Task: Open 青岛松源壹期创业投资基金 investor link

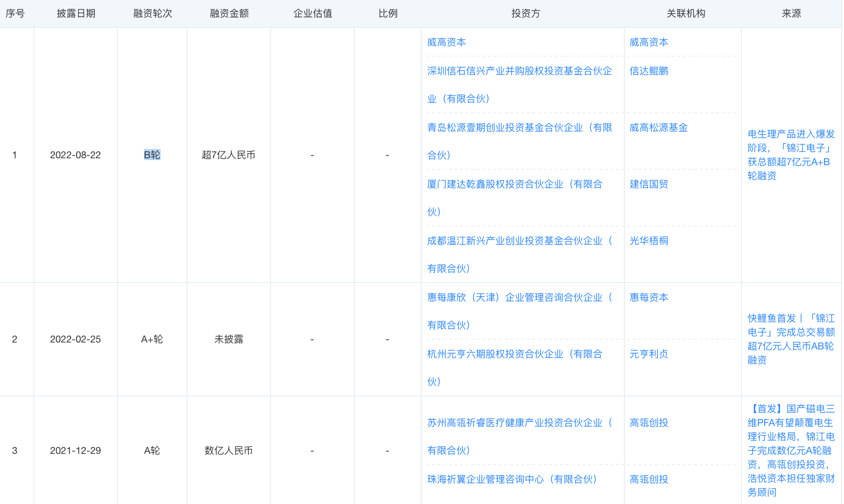Action: pos(519,142)
